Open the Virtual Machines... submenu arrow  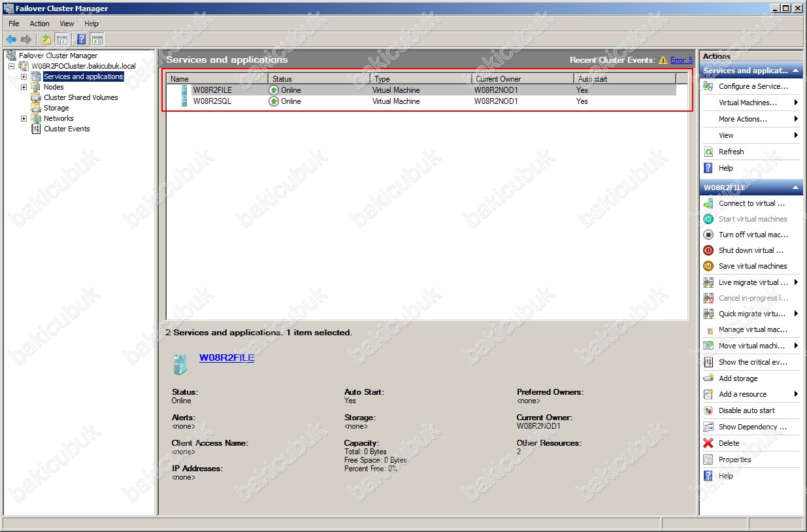point(796,103)
